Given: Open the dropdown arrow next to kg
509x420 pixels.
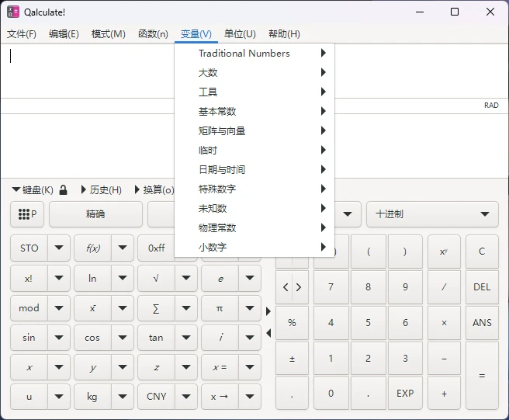Looking at the screenshot, I should tap(123, 397).
